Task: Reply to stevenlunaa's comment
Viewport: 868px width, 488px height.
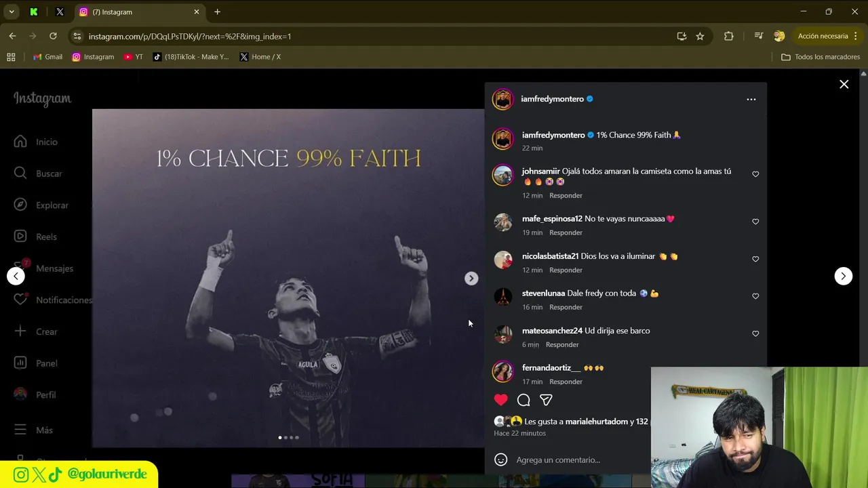Action: coord(566,307)
